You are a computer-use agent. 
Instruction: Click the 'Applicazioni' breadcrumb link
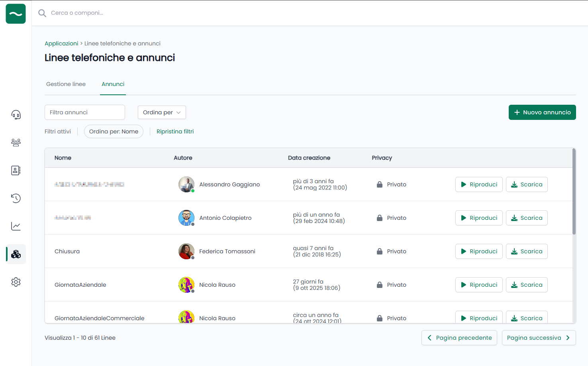[61, 43]
